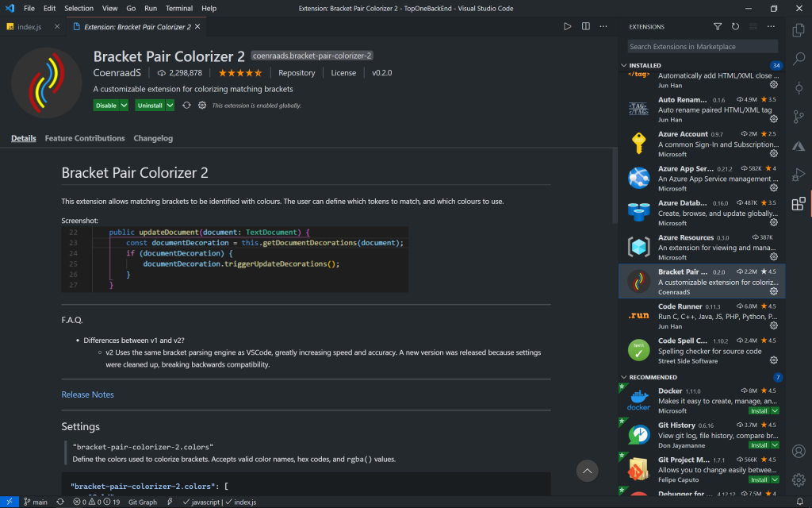812x508 pixels.
Task: Collapse the INSTALLED extensions section
Action: click(x=624, y=65)
